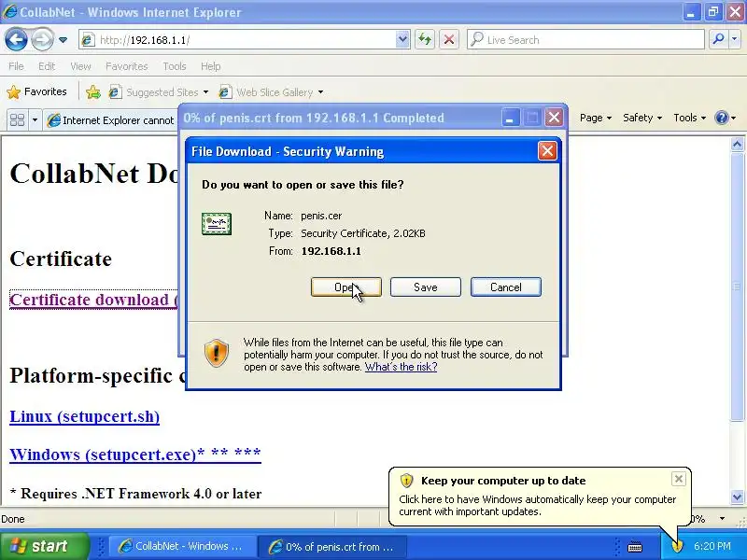This screenshot has height=560, width=747.
Task: Click Cancel in the File Download dialog
Action: (506, 287)
